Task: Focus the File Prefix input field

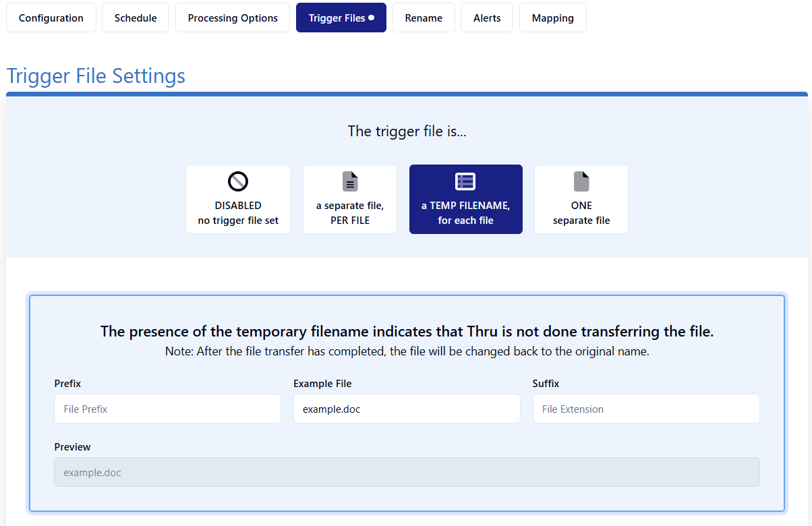Action: tap(167, 409)
